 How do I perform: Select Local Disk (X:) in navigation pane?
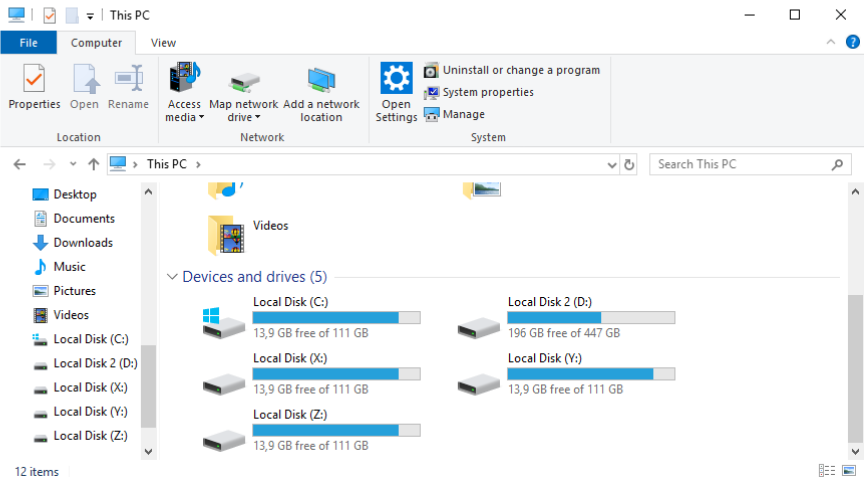(90, 388)
